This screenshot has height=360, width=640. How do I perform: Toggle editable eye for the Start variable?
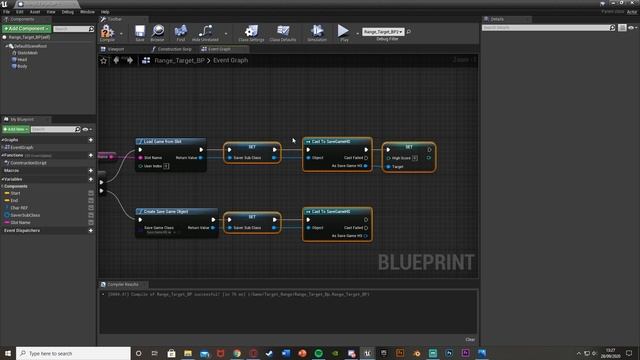click(91, 193)
